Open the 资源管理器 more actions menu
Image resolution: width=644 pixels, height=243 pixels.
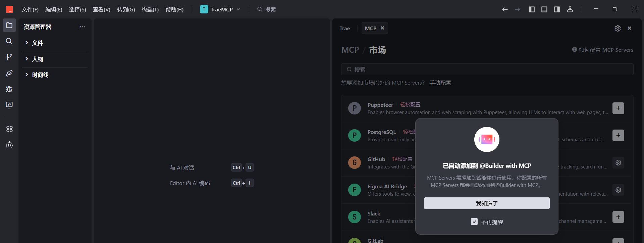[83, 27]
